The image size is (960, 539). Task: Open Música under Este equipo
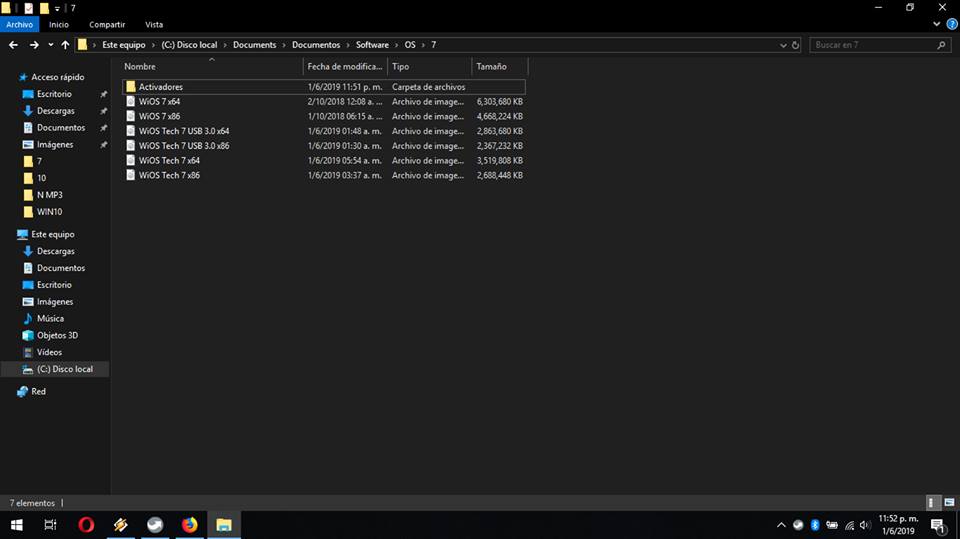coord(43,318)
